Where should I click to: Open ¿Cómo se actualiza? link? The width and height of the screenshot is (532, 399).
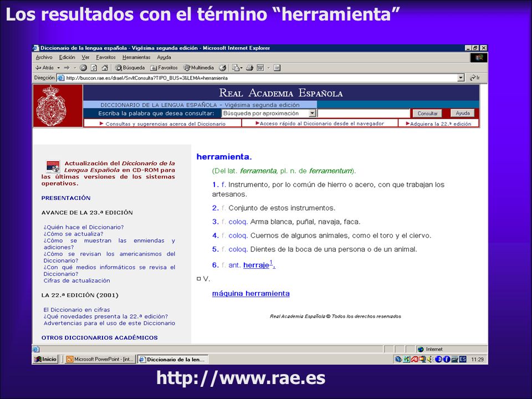[73, 234]
